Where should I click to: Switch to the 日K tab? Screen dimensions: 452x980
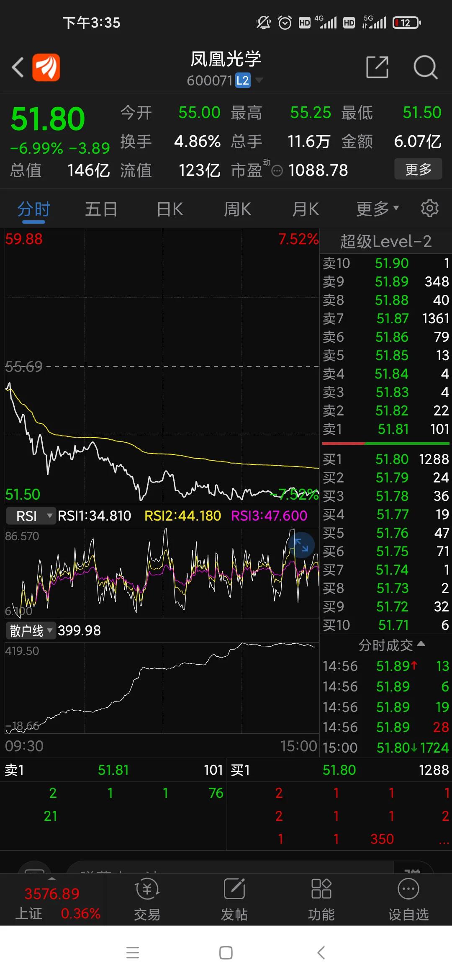coord(170,209)
